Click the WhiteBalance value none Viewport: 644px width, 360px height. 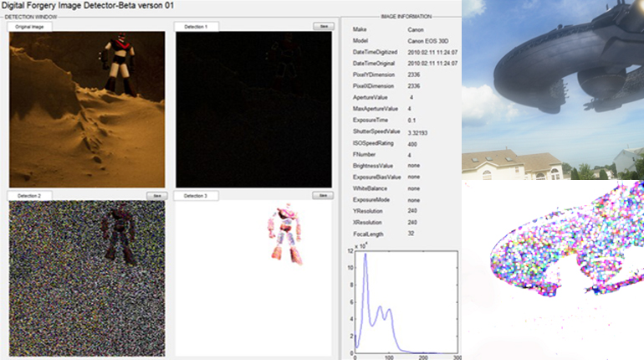(x=414, y=188)
